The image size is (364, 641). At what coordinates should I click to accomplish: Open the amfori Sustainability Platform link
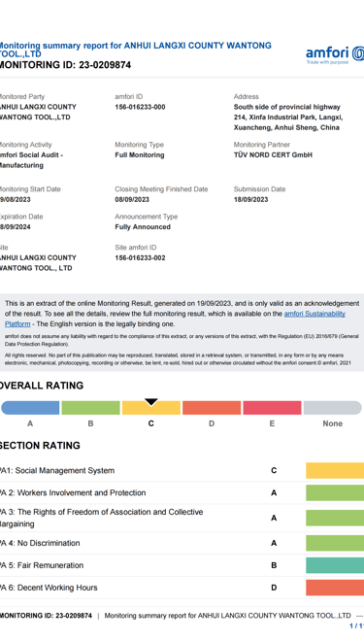click(176, 319)
